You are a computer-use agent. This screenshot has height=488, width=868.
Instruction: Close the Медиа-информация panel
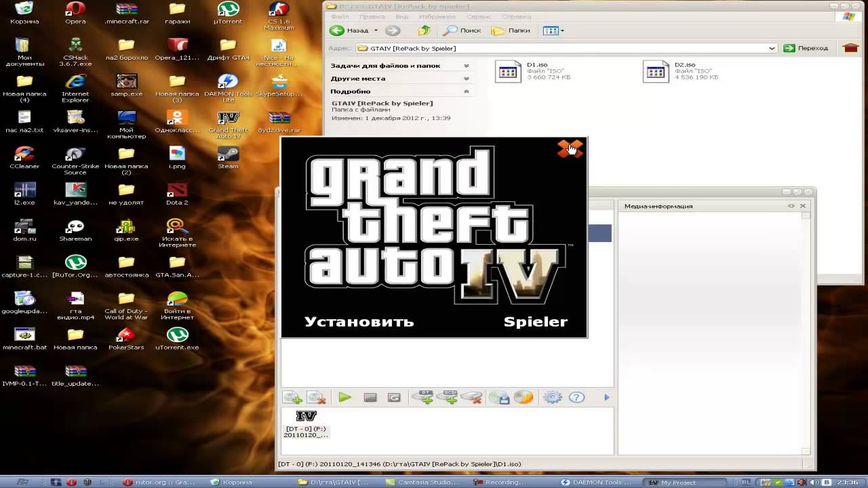(x=803, y=205)
